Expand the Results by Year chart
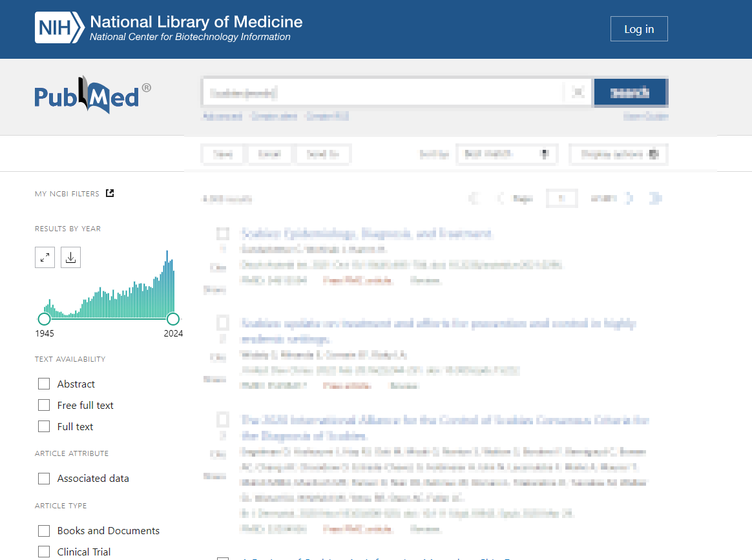752x560 pixels. pos(45,257)
